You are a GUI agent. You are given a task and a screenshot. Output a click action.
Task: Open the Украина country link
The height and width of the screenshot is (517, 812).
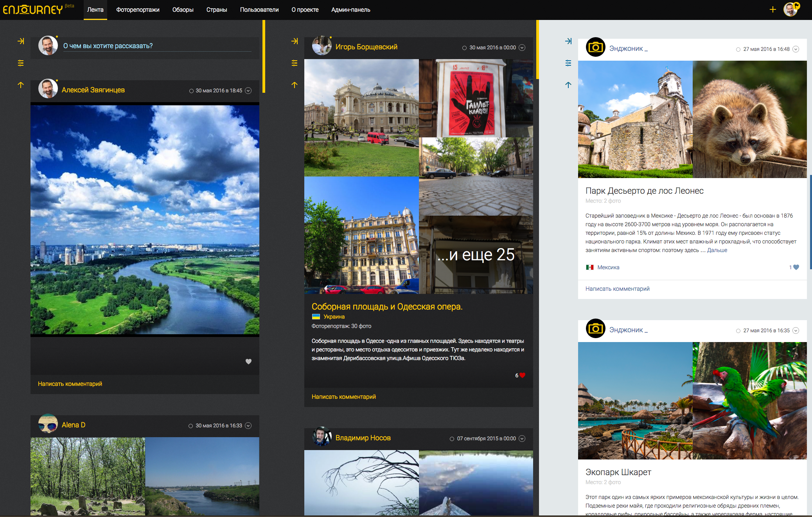coord(334,317)
